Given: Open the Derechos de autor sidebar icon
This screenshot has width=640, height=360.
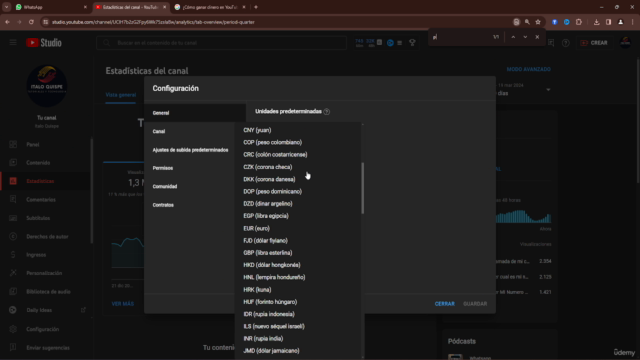Looking at the screenshot, I should 13,236.
